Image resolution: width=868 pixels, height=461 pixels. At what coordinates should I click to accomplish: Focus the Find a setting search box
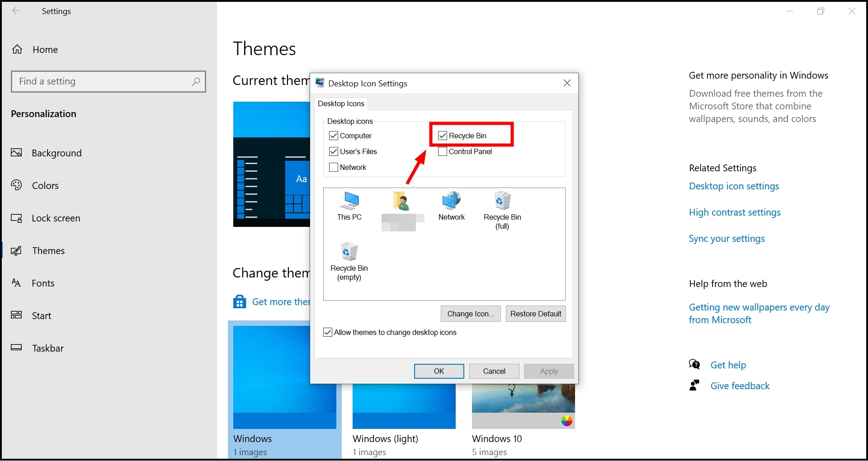point(108,81)
